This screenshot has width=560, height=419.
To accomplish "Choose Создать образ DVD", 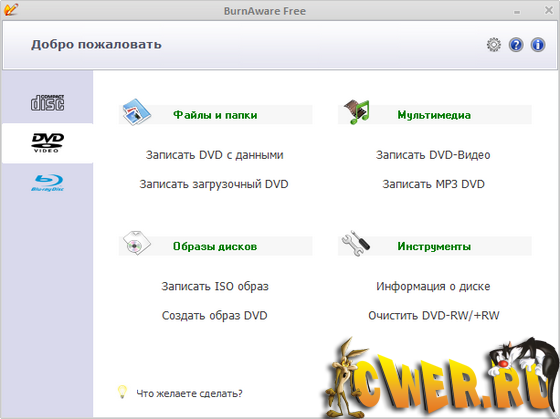I will click(215, 316).
